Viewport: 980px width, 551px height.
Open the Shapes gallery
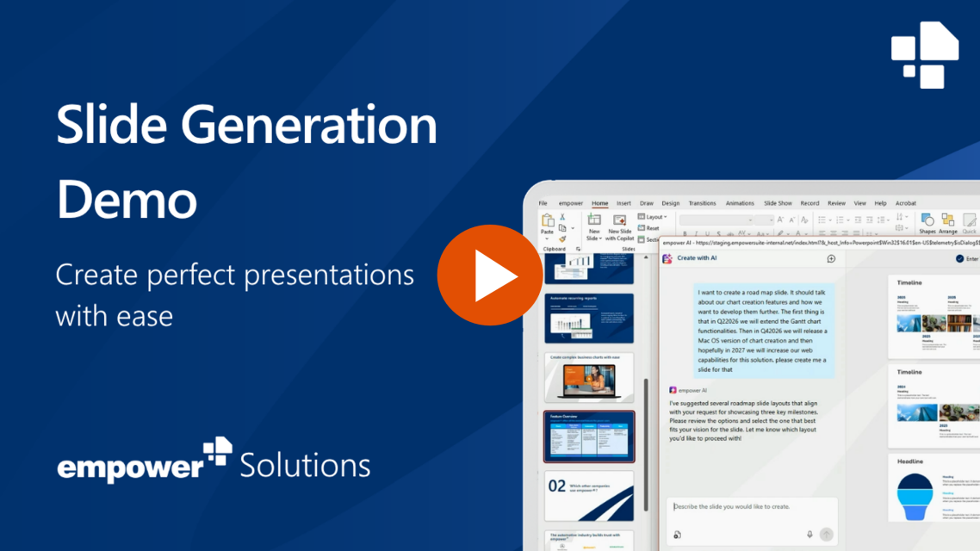(927, 223)
